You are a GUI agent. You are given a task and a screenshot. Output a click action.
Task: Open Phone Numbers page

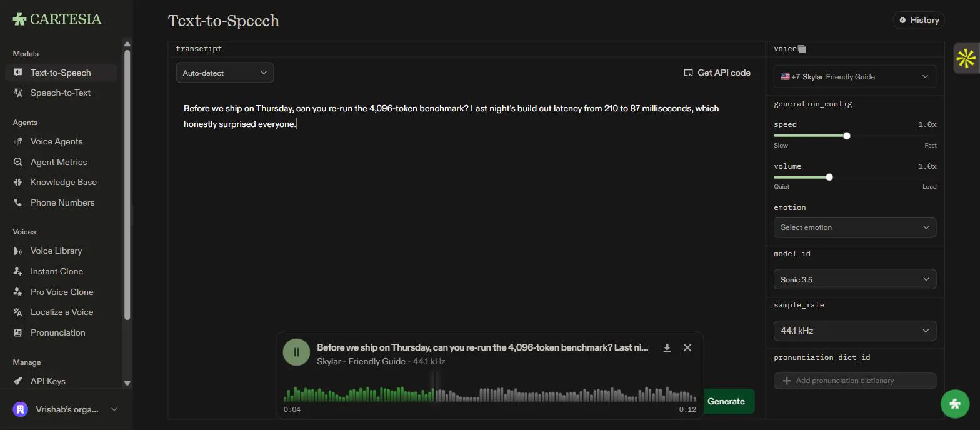pyautogui.click(x=62, y=202)
